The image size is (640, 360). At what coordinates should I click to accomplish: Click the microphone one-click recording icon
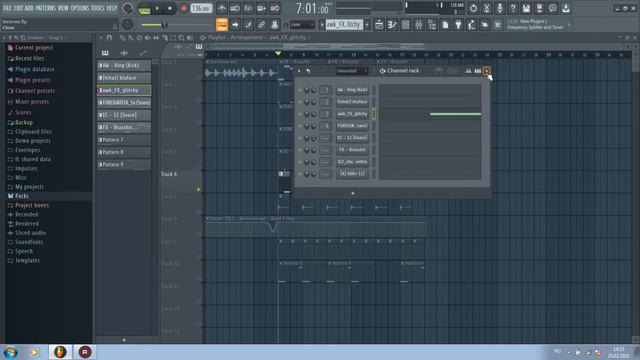point(500,8)
